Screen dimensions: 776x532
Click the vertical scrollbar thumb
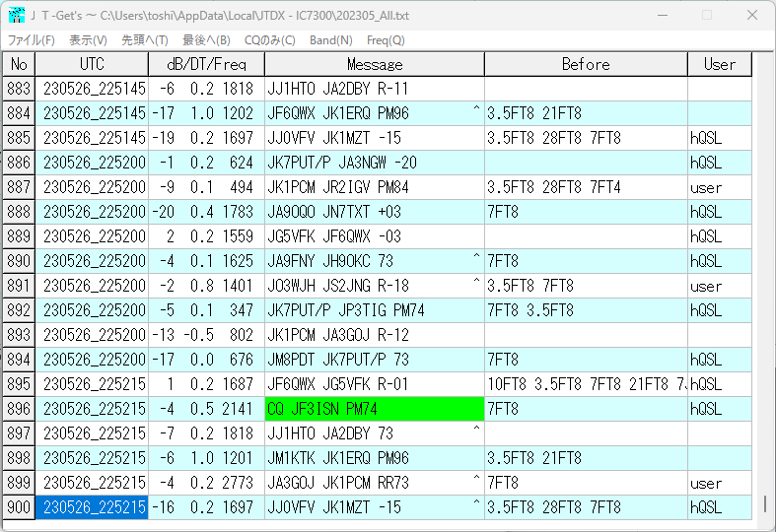765,504
